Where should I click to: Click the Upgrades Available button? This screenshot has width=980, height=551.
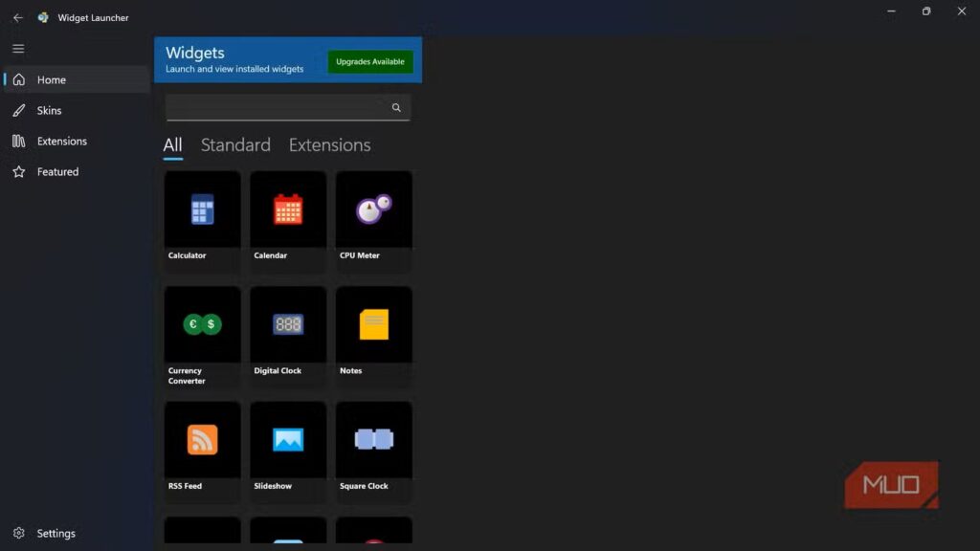pos(370,61)
